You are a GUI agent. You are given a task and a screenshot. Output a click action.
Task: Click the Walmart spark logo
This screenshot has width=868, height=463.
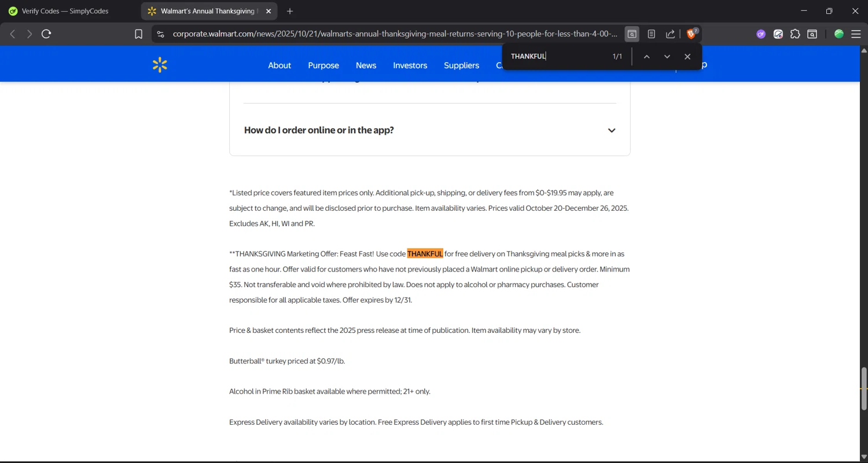(x=160, y=65)
